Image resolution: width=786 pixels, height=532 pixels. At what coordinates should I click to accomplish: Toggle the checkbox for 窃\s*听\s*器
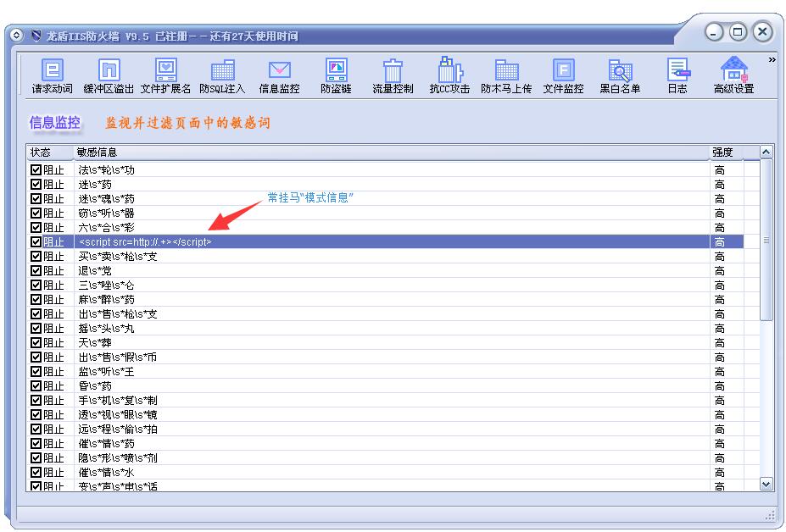pyautogui.click(x=36, y=213)
